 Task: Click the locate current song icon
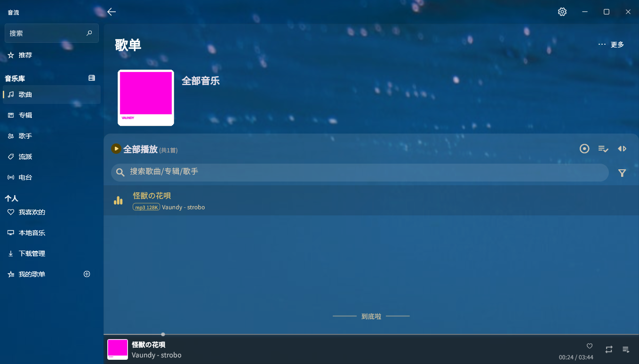(584, 149)
